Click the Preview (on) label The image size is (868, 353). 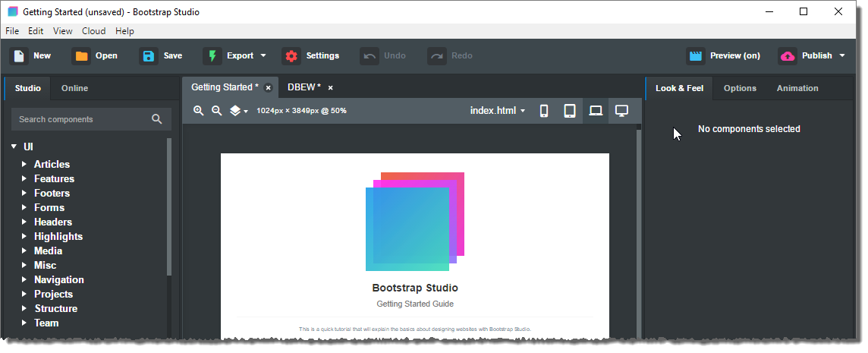(x=735, y=56)
